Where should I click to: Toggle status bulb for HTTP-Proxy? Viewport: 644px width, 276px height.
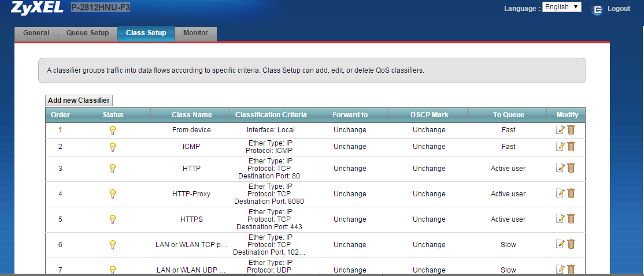[113, 194]
